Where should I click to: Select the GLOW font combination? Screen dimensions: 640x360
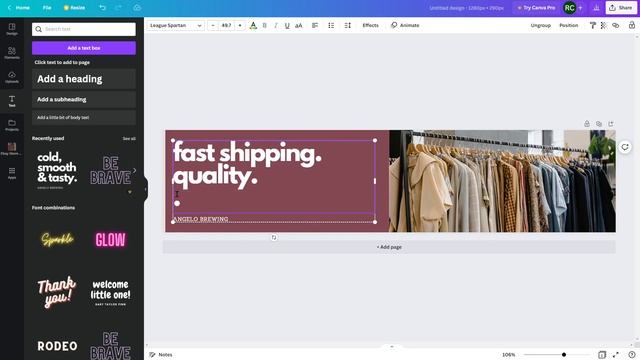(x=110, y=240)
